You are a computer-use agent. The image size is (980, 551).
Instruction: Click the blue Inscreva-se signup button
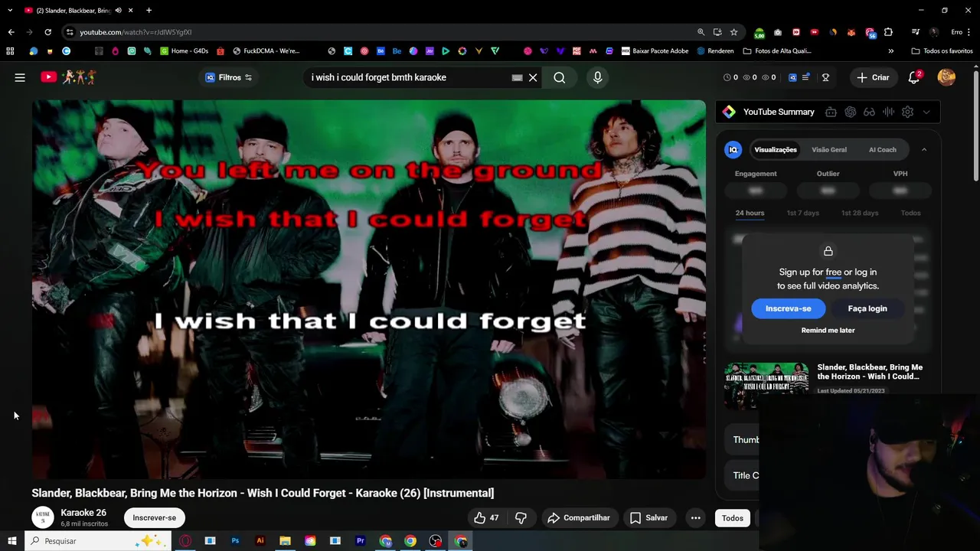pos(788,308)
